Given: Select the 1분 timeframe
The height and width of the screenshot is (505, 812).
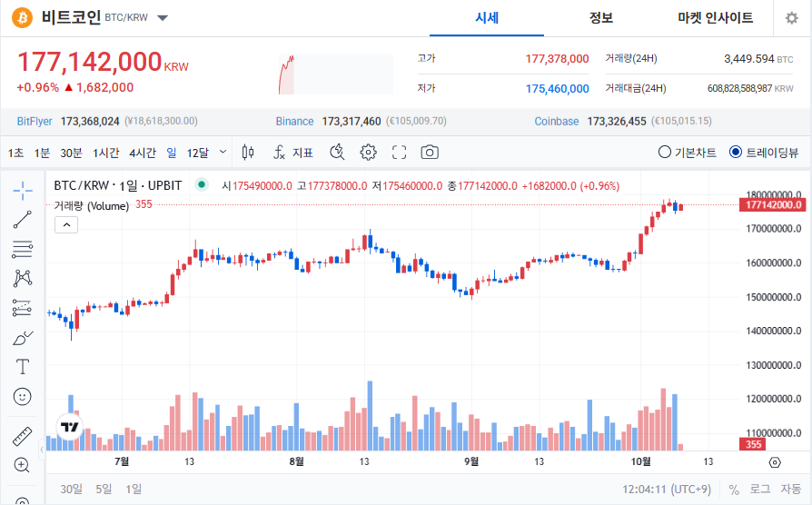Looking at the screenshot, I should pos(42,153).
